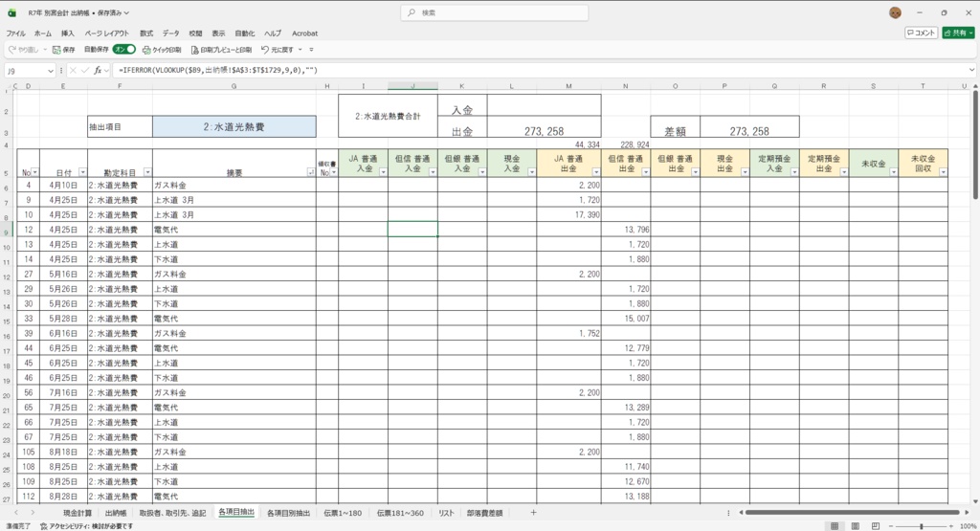Expand the Name Box dropdown arrow

pos(51,71)
